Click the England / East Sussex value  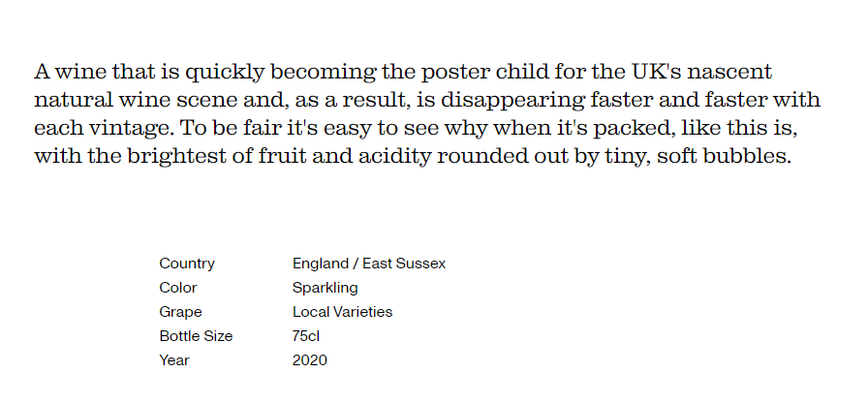tap(369, 264)
